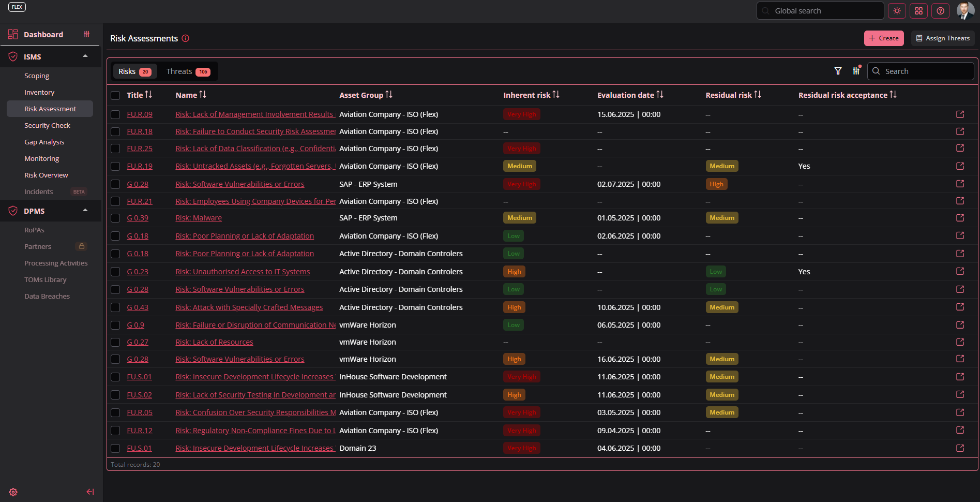Toggle the light/dark theme icon
This screenshot has width=980, height=502.
pyautogui.click(x=897, y=11)
